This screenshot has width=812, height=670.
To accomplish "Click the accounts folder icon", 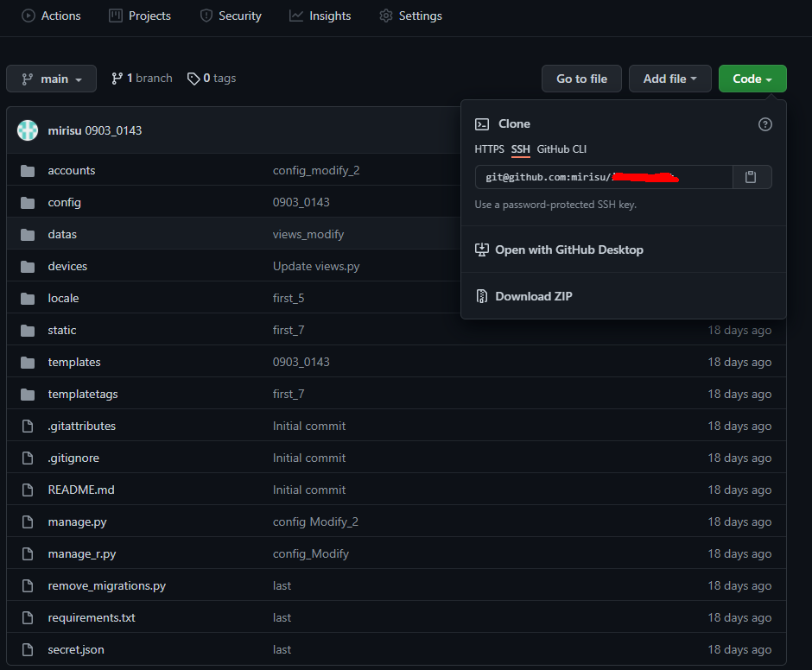I will pos(28,171).
